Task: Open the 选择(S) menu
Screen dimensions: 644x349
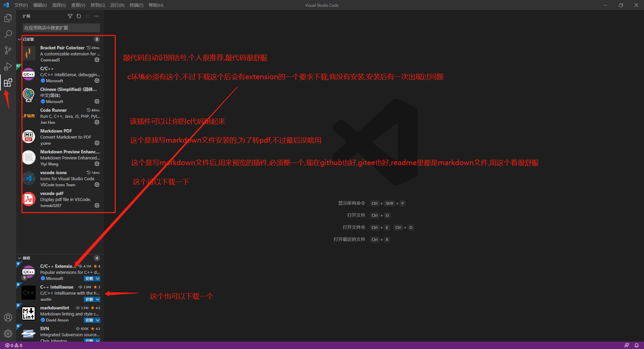Action: click(x=59, y=5)
